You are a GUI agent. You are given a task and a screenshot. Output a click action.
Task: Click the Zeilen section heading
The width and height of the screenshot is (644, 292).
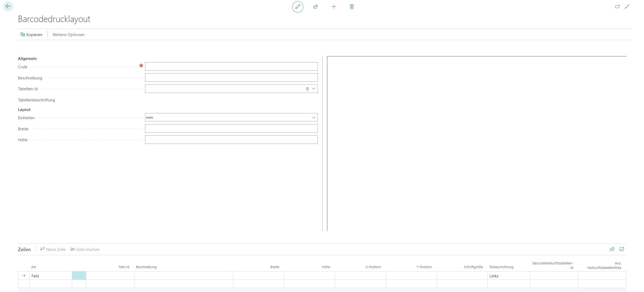coord(24,249)
